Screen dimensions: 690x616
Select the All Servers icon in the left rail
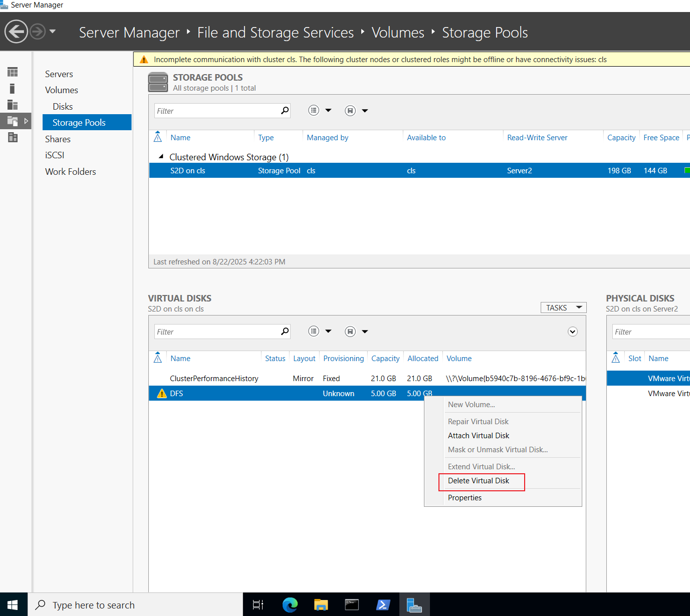coord(13,105)
